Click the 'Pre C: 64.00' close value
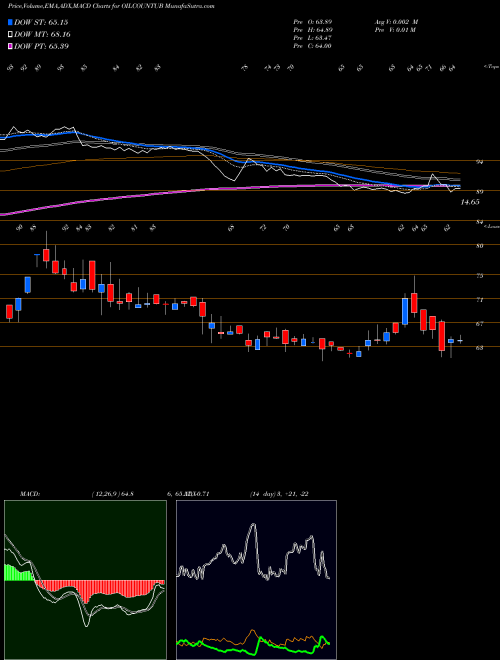The width and height of the screenshot is (500, 660). click(x=312, y=46)
